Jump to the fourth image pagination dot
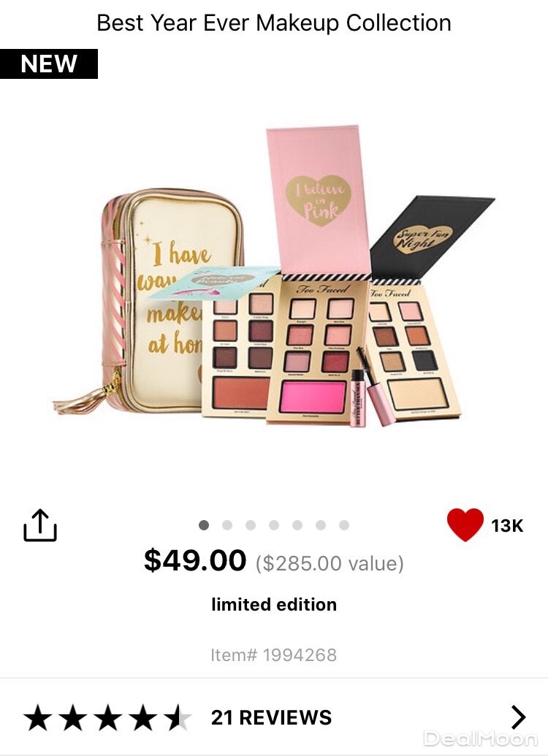This screenshot has width=548, height=756. pyautogui.click(x=274, y=525)
